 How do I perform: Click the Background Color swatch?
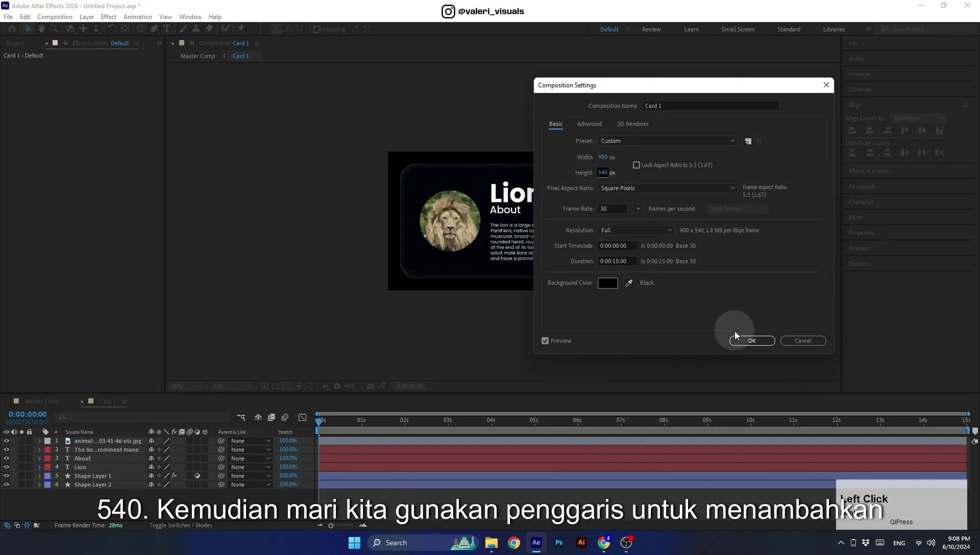tap(607, 283)
